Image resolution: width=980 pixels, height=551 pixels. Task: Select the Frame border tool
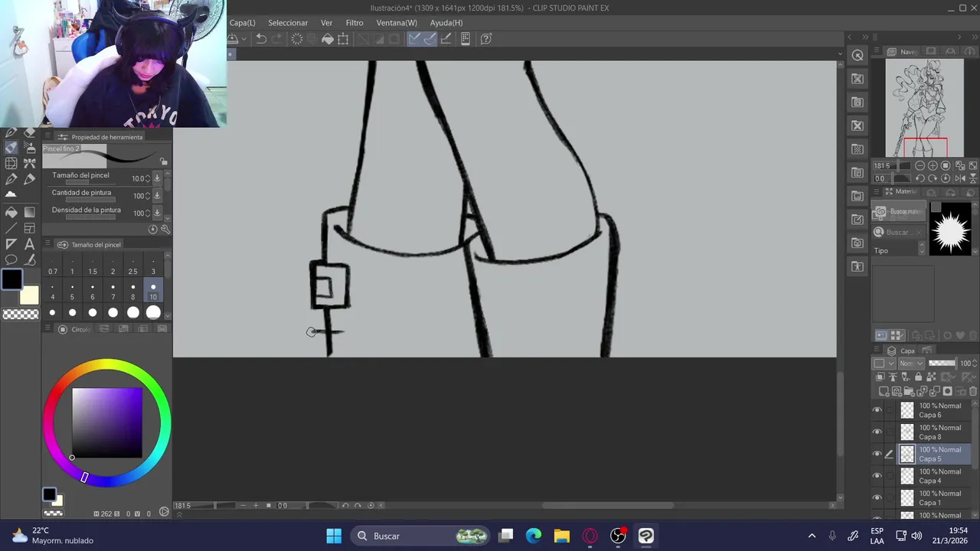point(29,228)
